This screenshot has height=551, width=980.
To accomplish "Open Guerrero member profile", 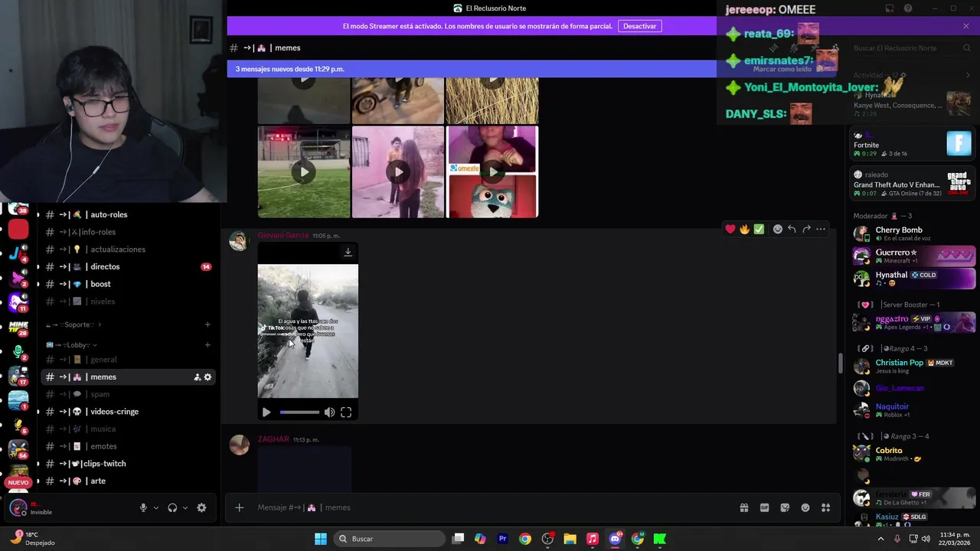I will tap(915, 256).
